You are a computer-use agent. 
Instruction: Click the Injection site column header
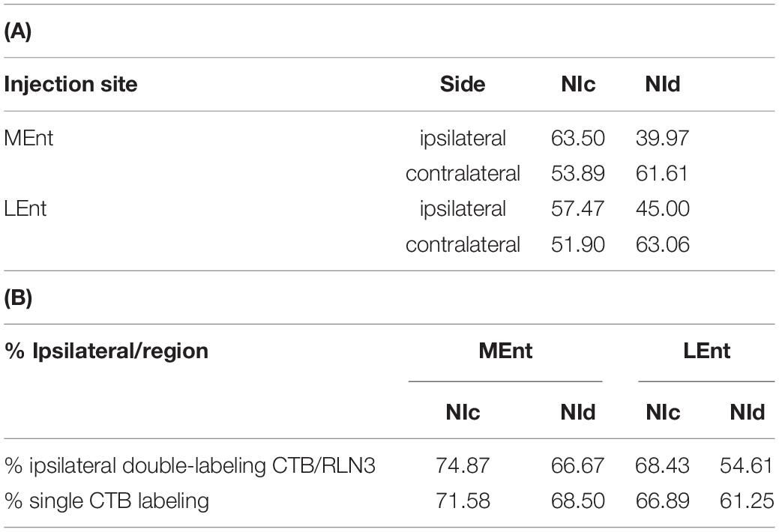pyautogui.click(x=70, y=84)
